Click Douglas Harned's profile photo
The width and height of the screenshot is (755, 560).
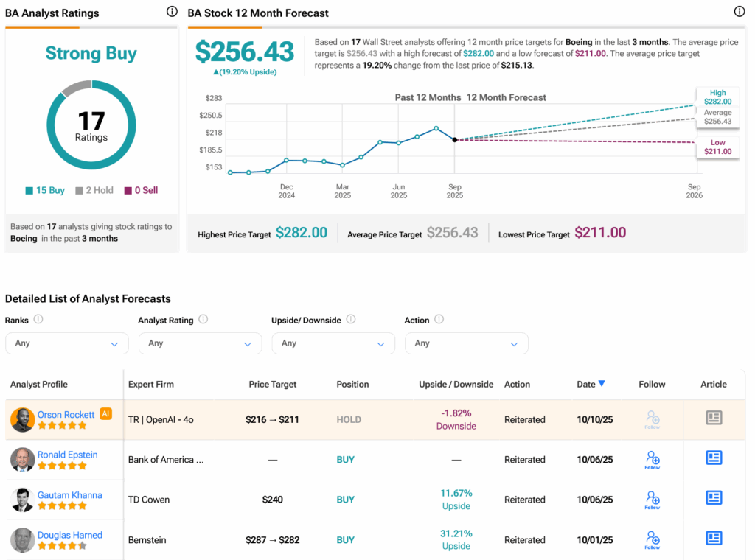22,540
